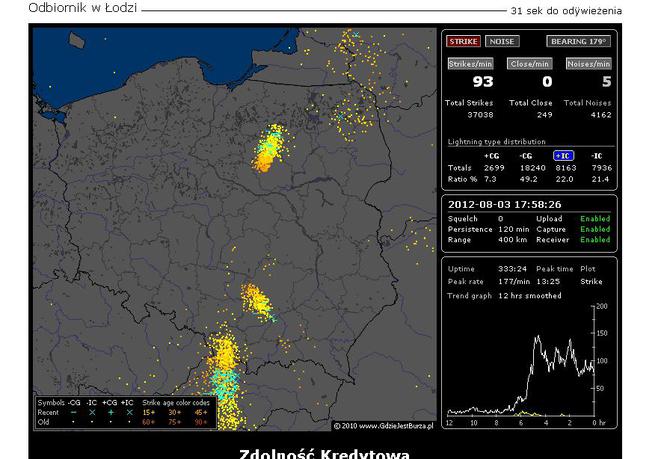The image size is (664, 459).
Task: Click the ratio value 22.0
Action: 564,179
